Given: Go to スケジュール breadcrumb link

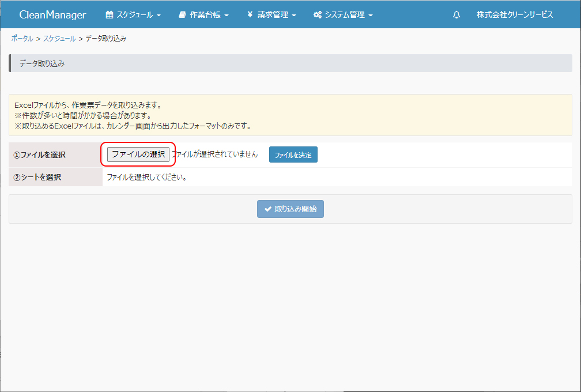Looking at the screenshot, I should (59, 39).
